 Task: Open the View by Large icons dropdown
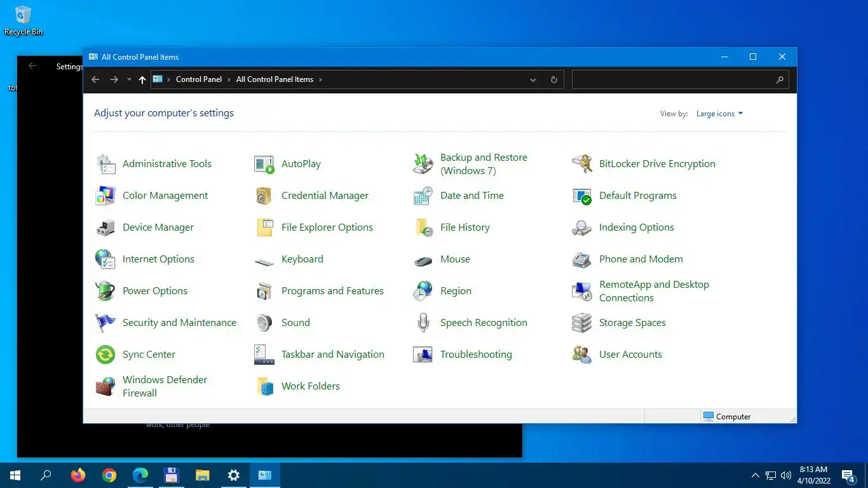pyautogui.click(x=719, y=114)
